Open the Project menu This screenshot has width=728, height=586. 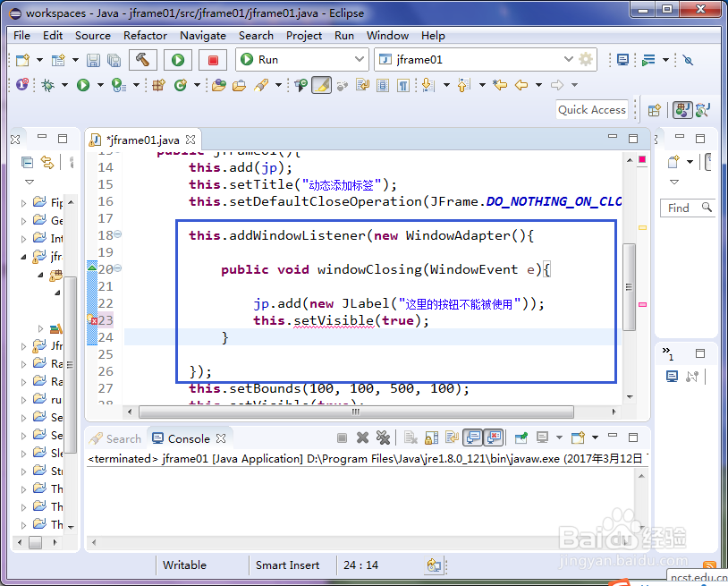click(304, 36)
